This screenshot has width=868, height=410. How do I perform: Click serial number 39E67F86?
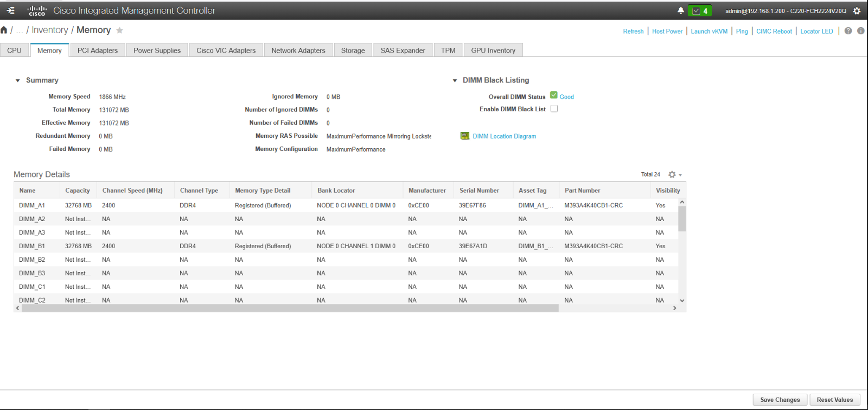[473, 205]
